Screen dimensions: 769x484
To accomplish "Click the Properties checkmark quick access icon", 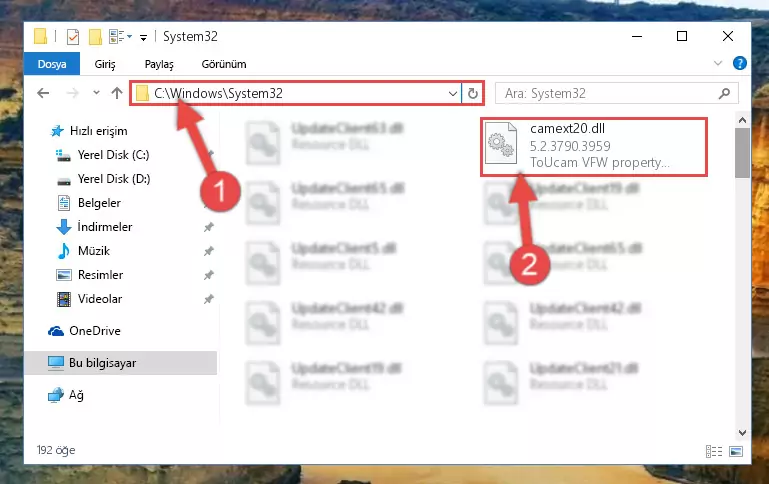I will [73, 37].
